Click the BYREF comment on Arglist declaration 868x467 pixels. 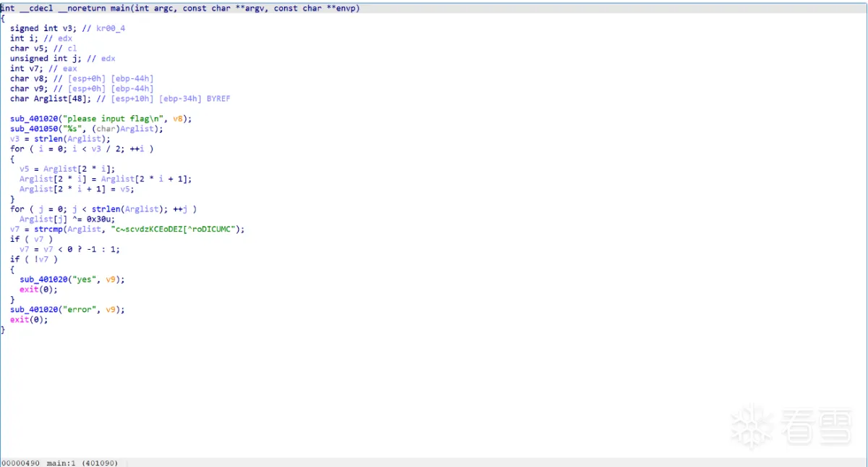(218, 99)
